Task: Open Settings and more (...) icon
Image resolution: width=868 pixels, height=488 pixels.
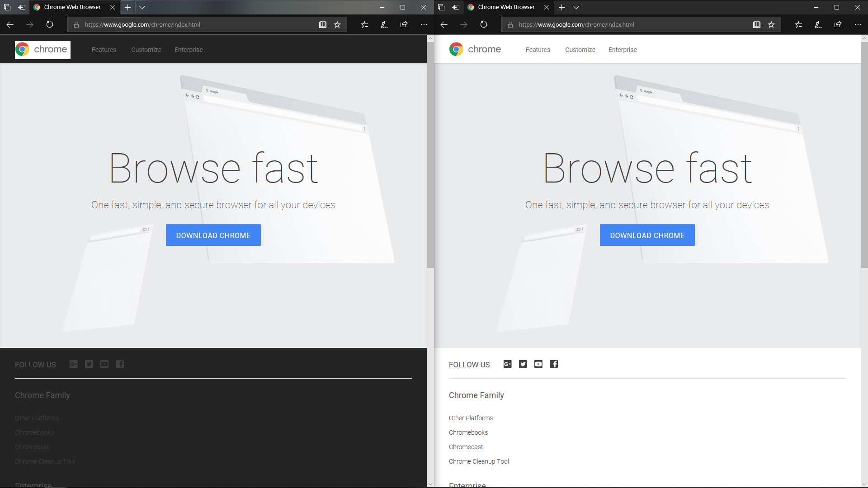Action: pos(424,24)
